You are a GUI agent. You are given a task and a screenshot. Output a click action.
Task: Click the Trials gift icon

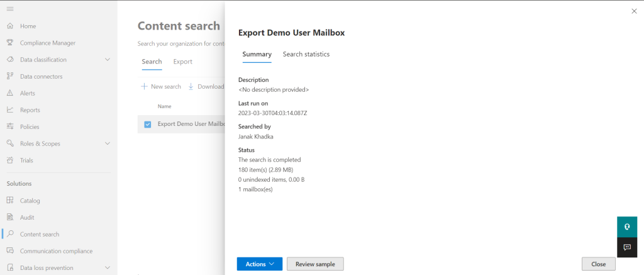[11, 160]
